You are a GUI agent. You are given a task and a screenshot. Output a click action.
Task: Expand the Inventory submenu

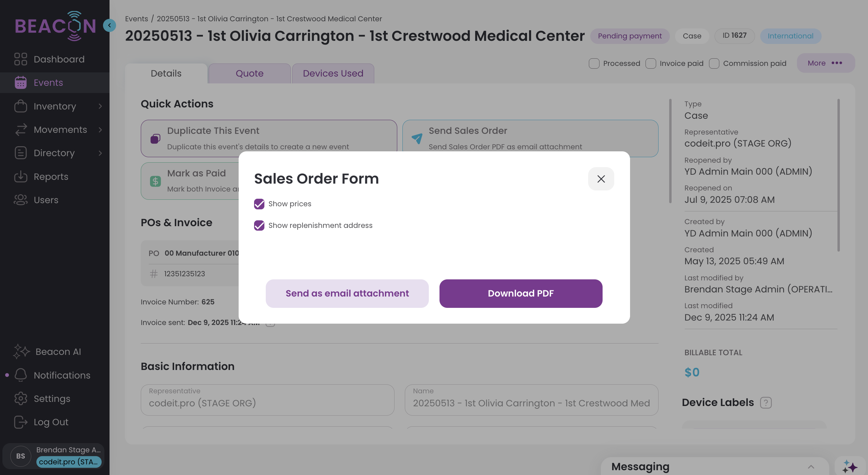point(100,106)
